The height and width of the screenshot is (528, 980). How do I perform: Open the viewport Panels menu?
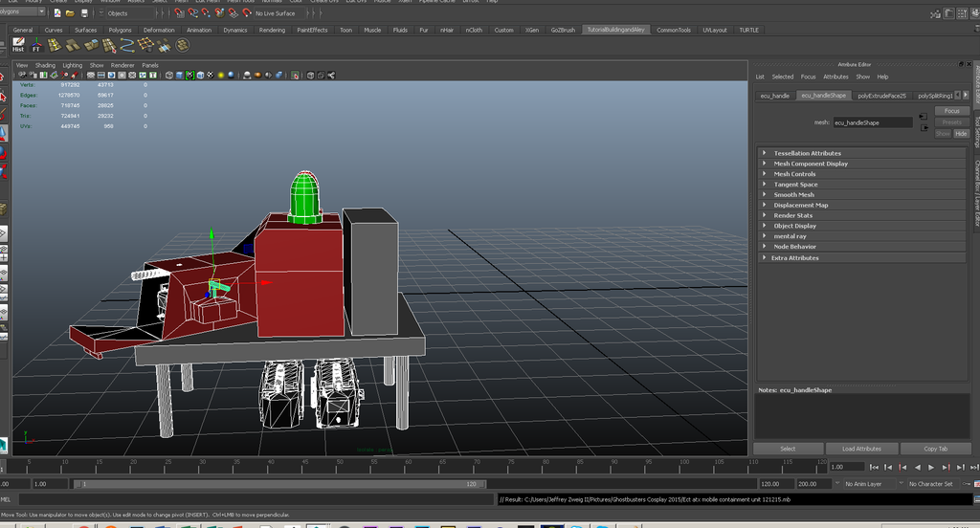pyautogui.click(x=150, y=65)
